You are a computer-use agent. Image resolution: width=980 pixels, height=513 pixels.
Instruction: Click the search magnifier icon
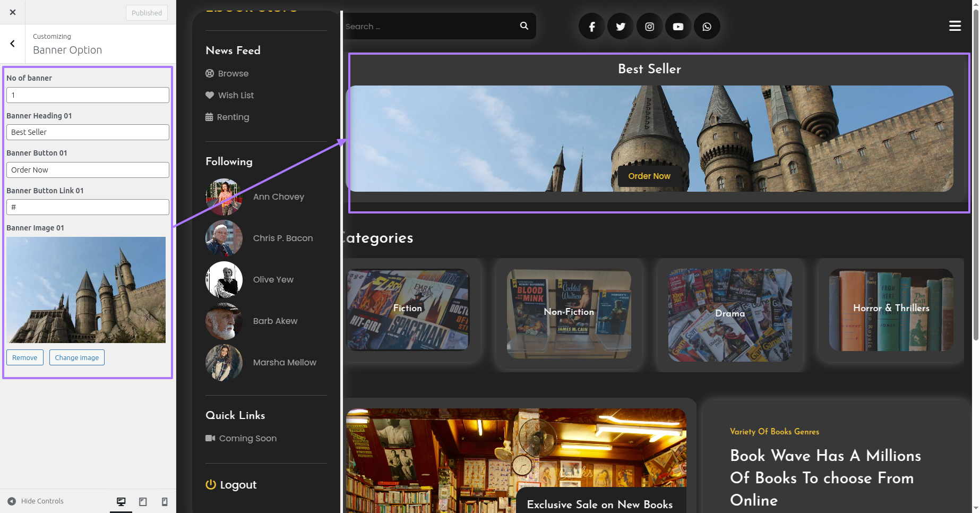[524, 25]
